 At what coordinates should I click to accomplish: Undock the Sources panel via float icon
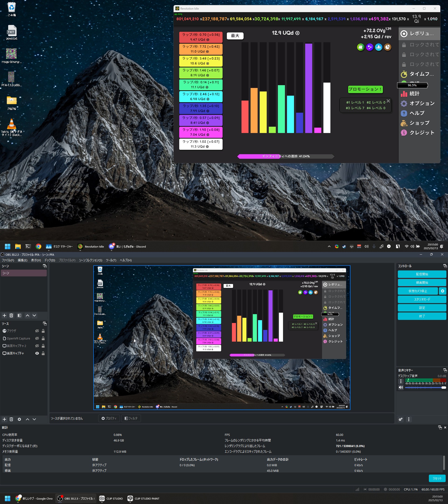[45, 323]
